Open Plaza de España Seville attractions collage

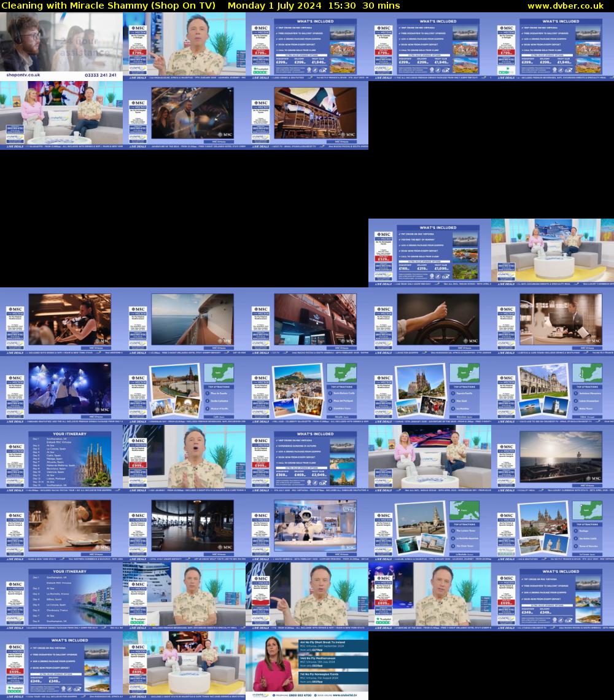tap(184, 390)
